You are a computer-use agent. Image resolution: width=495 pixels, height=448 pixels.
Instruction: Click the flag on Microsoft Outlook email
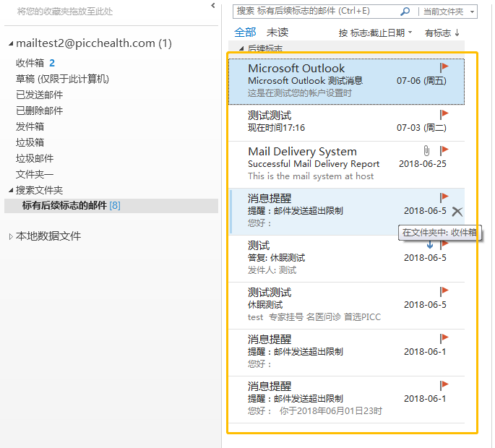[x=444, y=67]
